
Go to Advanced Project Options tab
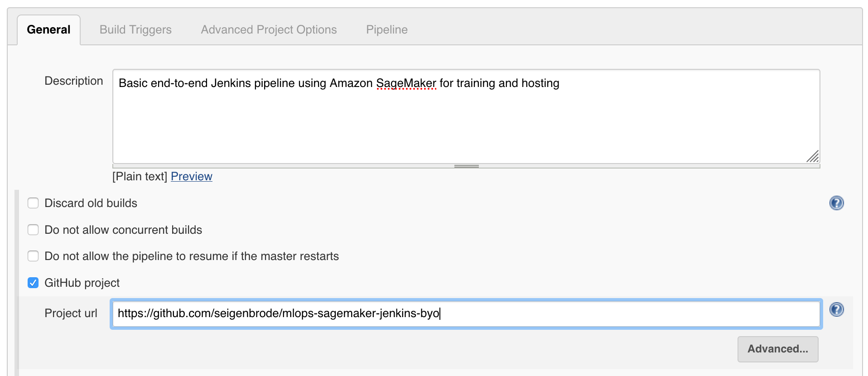269,30
